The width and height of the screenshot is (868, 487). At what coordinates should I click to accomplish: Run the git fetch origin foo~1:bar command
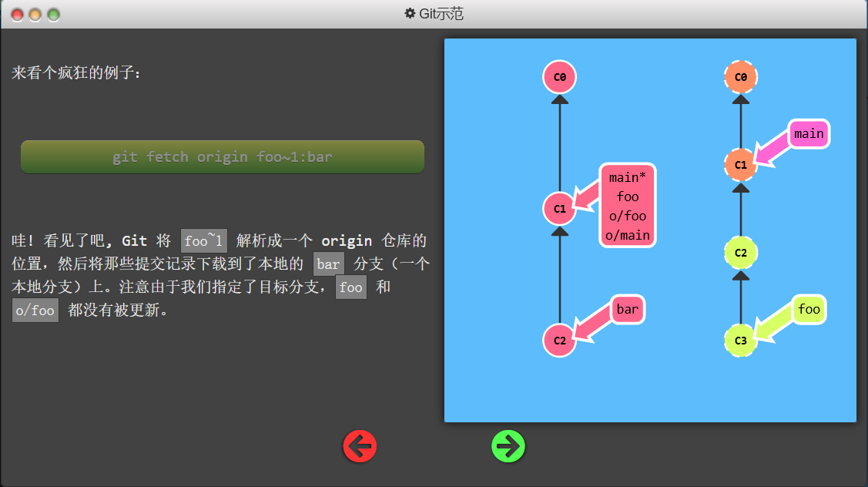(x=223, y=157)
